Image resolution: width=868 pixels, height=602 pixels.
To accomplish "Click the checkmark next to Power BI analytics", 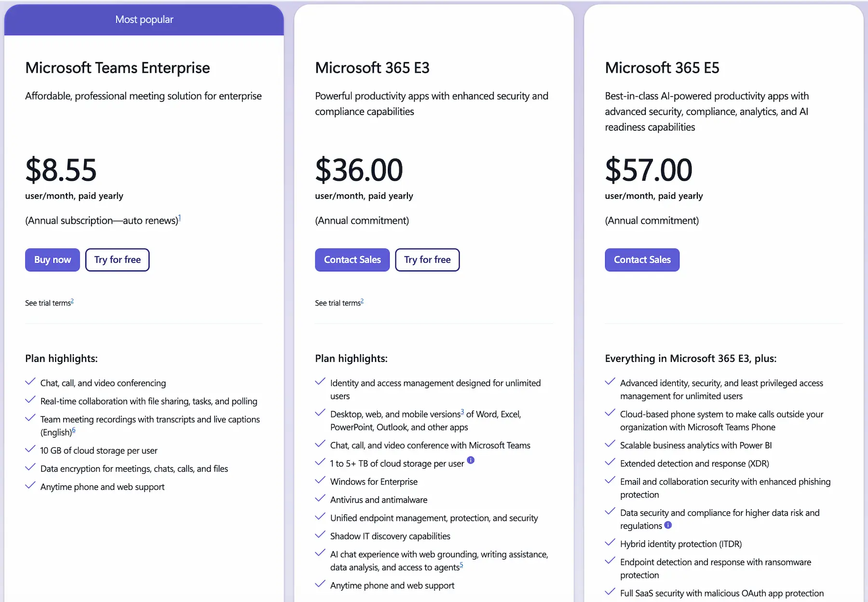I will click(x=610, y=443).
